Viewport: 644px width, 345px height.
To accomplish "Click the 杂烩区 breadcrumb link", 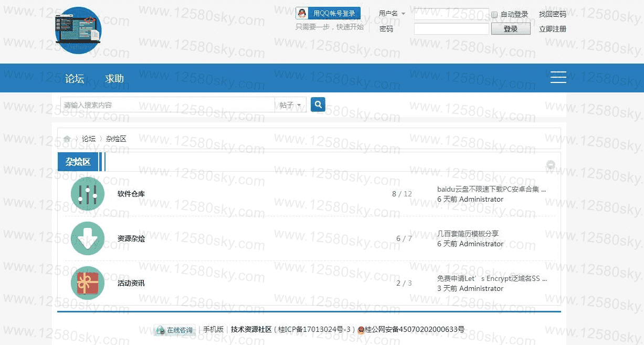I will pyautogui.click(x=116, y=139).
